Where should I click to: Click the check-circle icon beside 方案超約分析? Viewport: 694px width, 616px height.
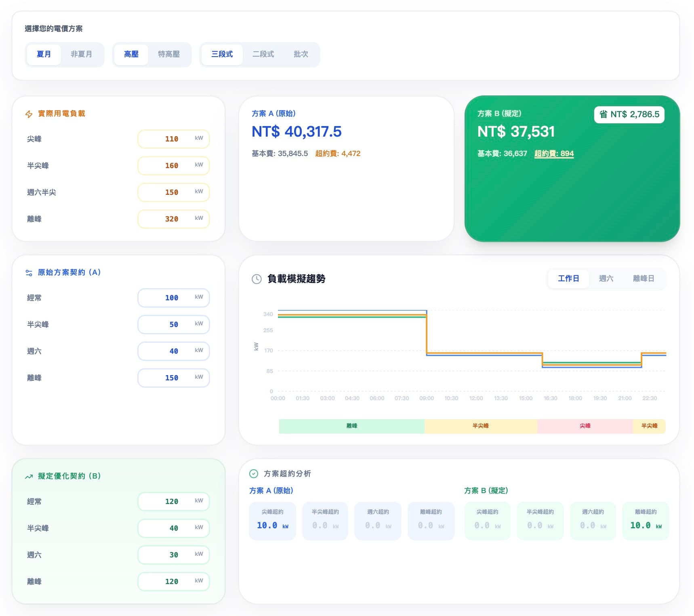coord(254,474)
